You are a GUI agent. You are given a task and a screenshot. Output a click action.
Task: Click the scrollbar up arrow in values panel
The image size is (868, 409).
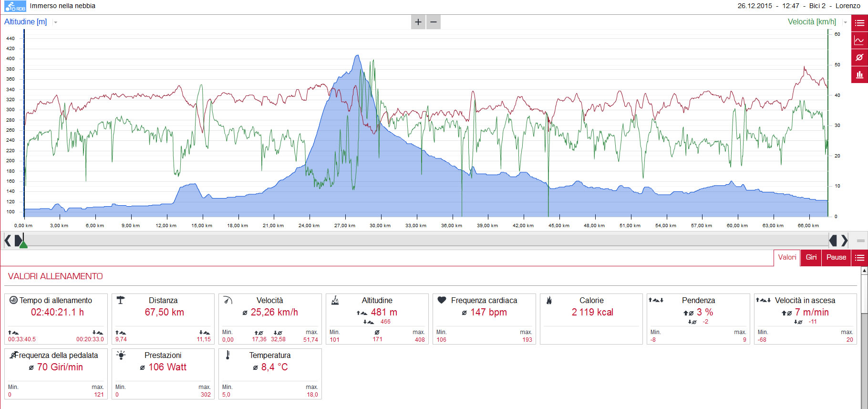point(864,271)
